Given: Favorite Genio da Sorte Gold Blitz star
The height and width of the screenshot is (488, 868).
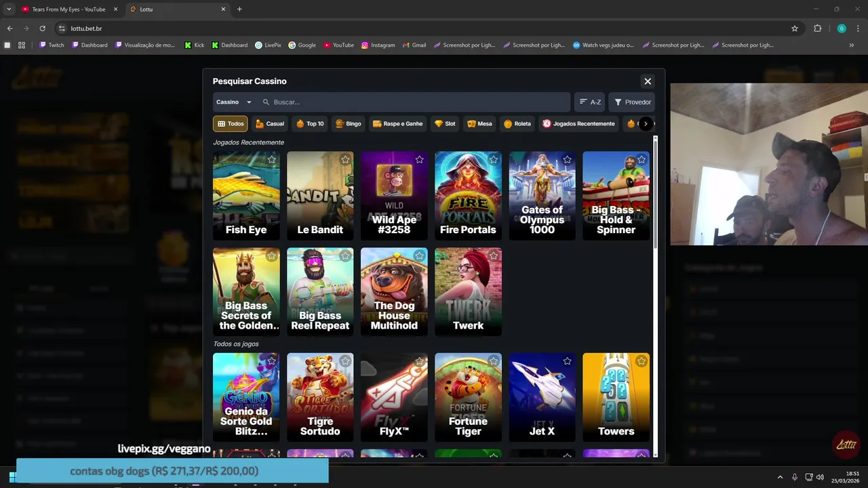Looking at the screenshot, I should coord(272,361).
